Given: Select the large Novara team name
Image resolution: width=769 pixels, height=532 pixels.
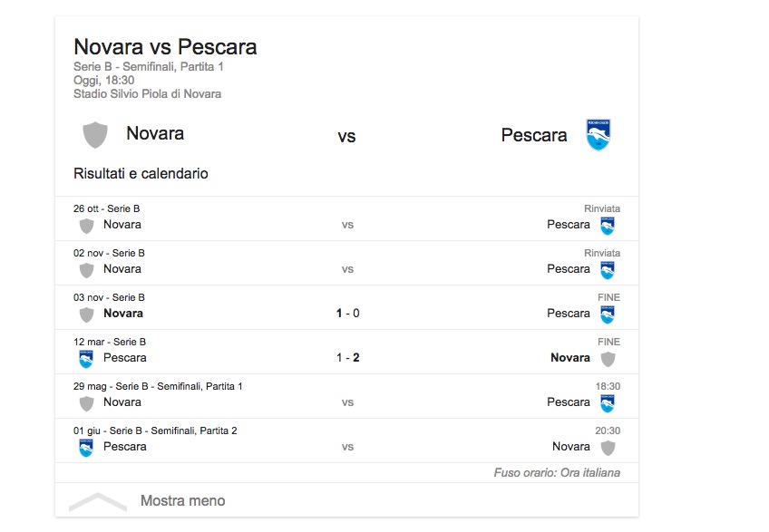Looking at the screenshot, I should 155,134.
